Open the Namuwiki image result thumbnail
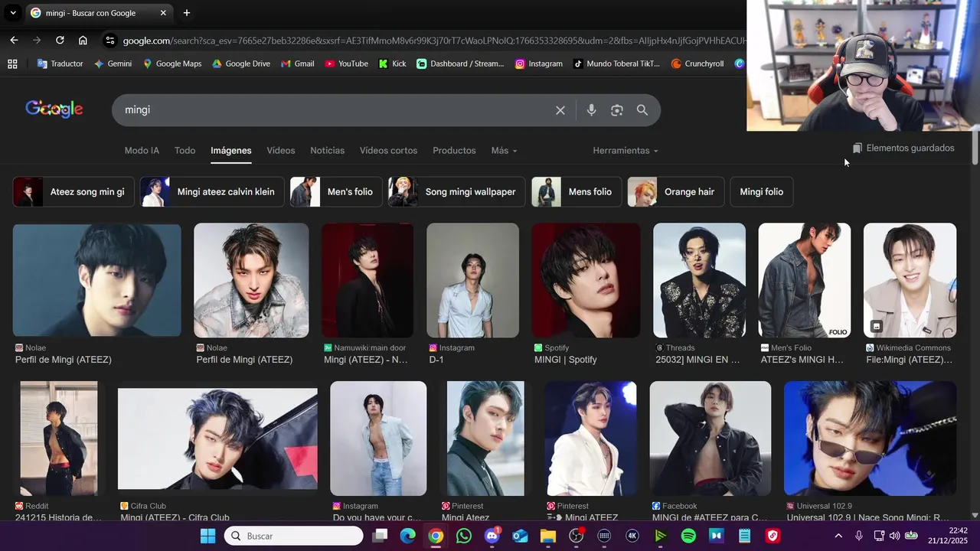Viewport: 980px width, 551px height. tap(367, 280)
